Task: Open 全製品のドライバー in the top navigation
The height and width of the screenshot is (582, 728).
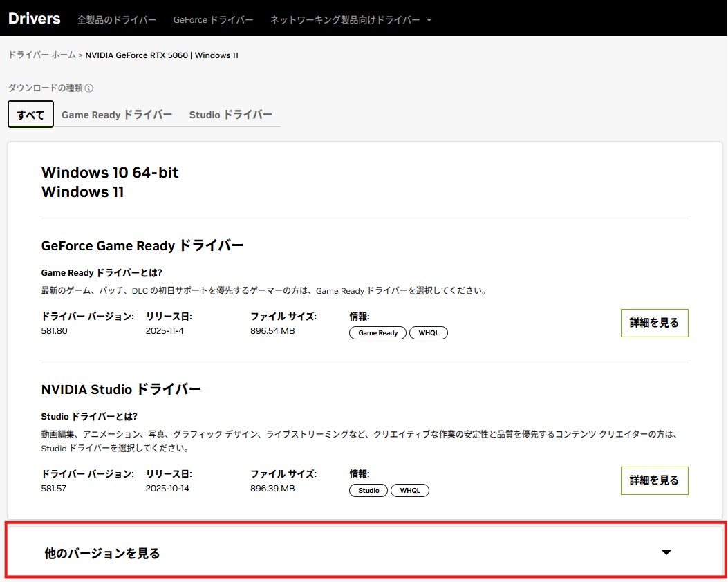Action: point(117,20)
